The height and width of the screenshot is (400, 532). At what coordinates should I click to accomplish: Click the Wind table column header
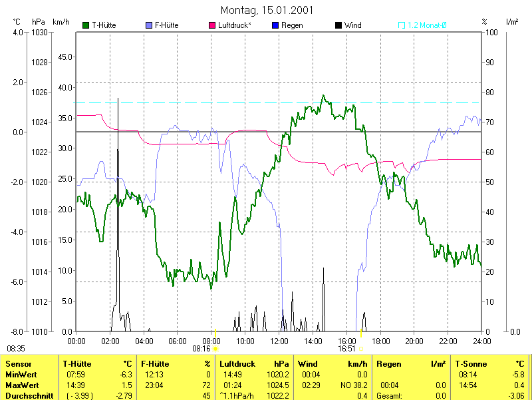(x=307, y=364)
